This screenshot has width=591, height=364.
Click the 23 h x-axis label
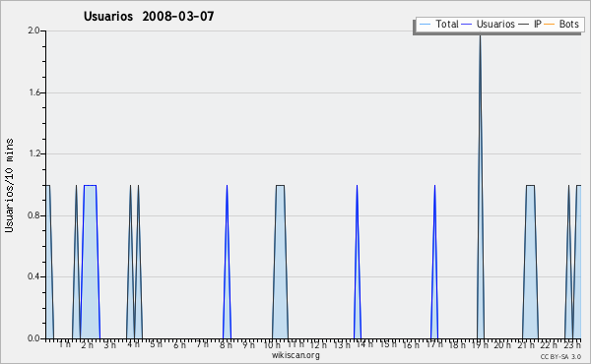572,344
